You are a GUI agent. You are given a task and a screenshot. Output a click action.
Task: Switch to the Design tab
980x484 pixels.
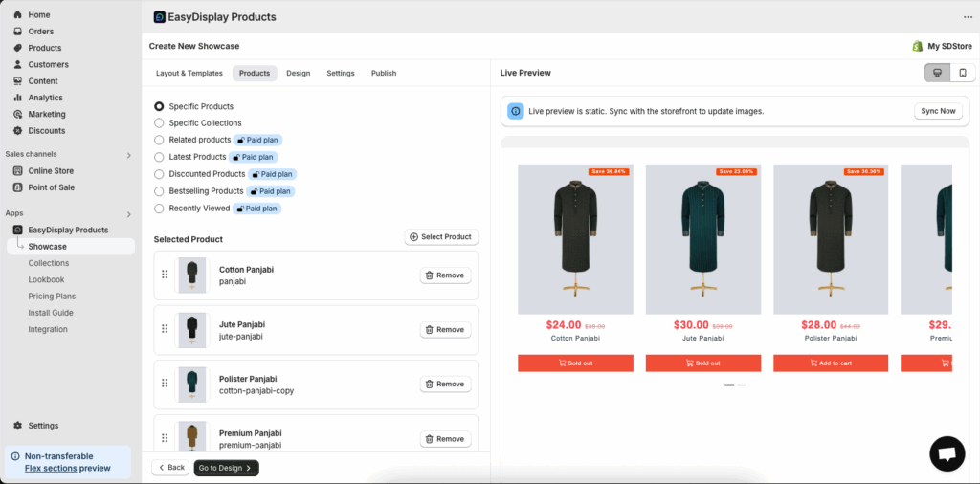(x=299, y=73)
